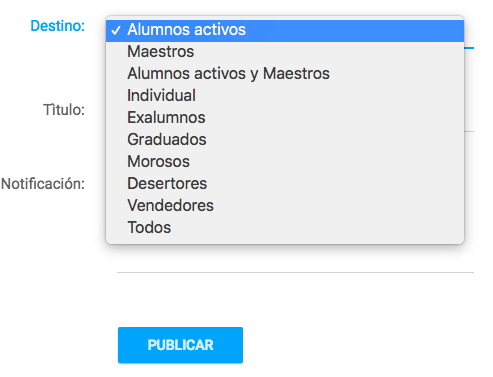Image resolution: width=493 pixels, height=377 pixels.
Task: Select Alumnos activos y Maestros option
Action: point(285,74)
